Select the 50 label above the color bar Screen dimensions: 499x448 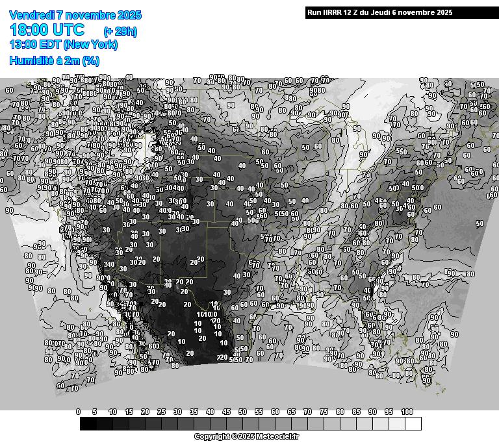pyautogui.click(x=242, y=412)
